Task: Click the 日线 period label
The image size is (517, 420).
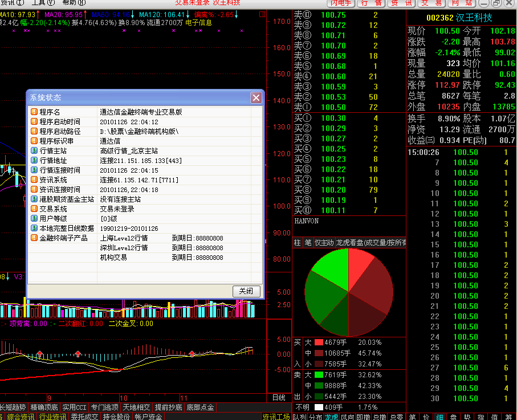Action: pyautogui.click(x=279, y=398)
